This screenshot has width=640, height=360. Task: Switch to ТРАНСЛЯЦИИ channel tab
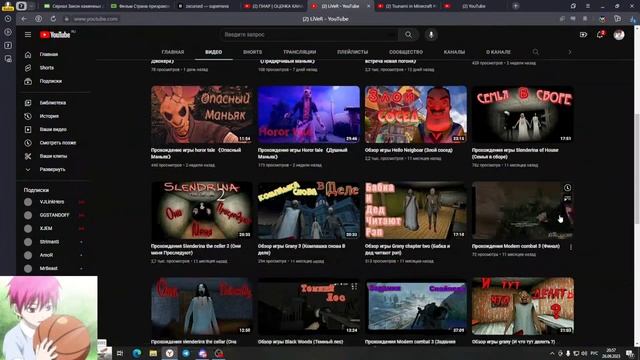(x=300, y=52)
